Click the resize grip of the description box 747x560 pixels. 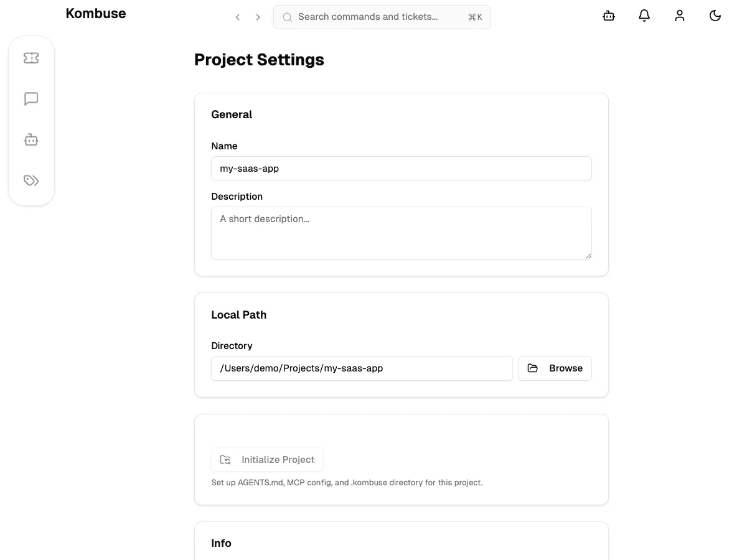(588, 255)
